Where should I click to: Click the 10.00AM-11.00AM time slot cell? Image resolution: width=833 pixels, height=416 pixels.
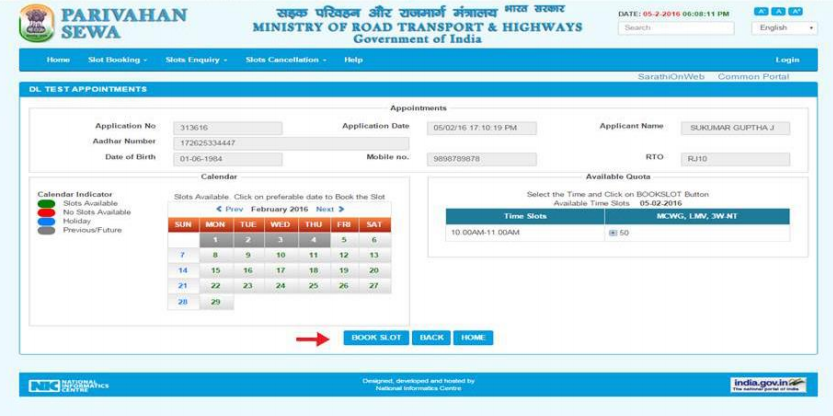pyautogui.click(x=525, y=233)
